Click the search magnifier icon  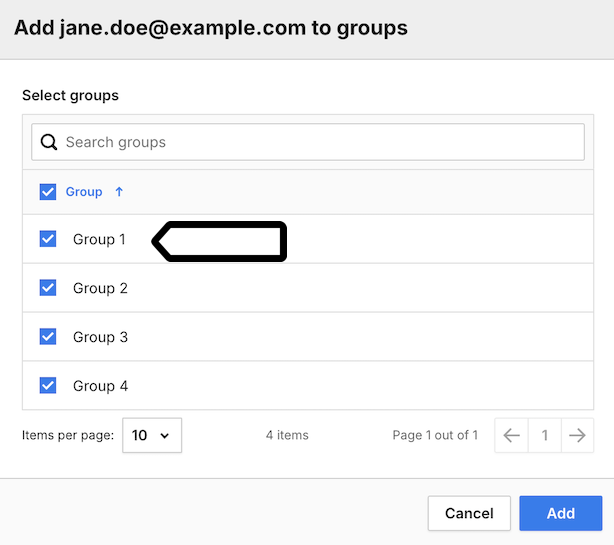[x=49, y=142]
